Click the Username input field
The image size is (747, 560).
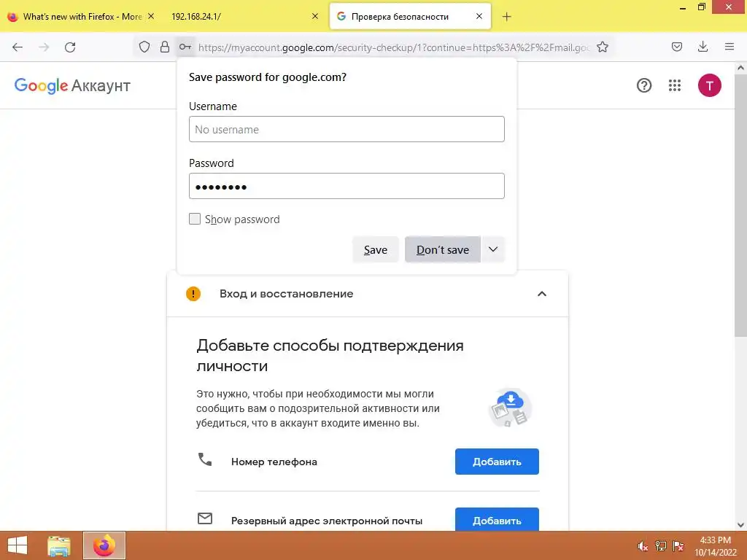coord(347,129)
